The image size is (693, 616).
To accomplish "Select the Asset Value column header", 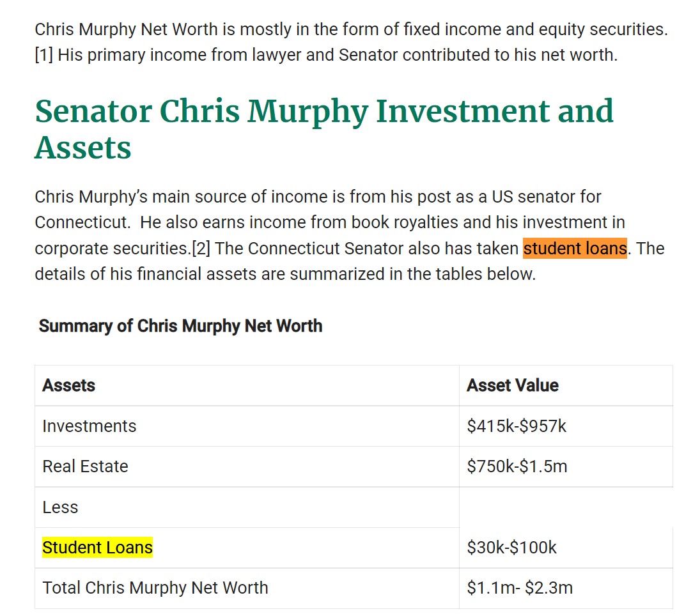I will tap(513, 385).
